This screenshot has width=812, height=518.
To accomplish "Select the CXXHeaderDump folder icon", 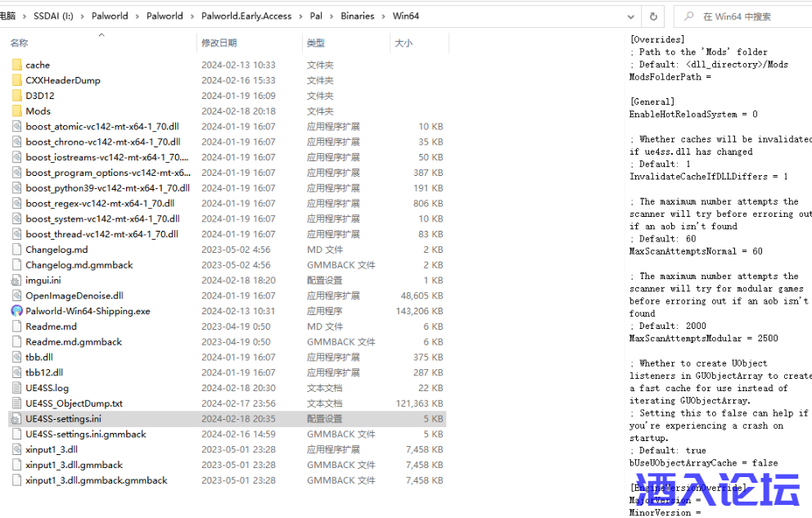I will (x=17, y=80).
